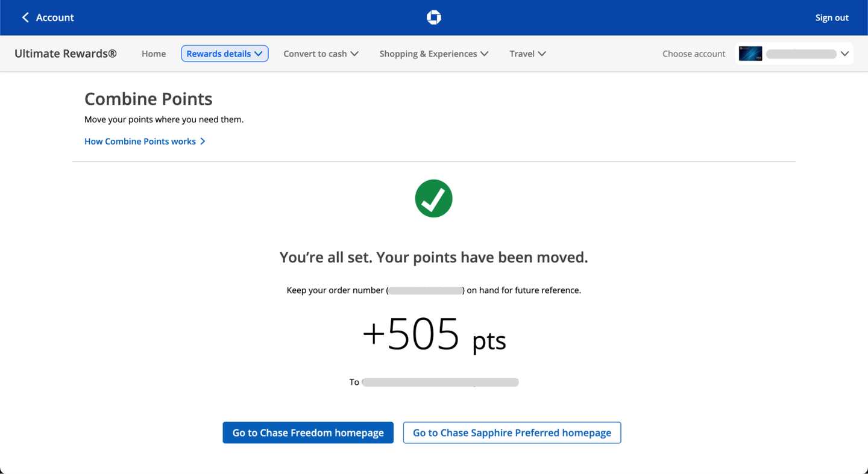
Task: Open the Convert to cash menu
Action: click(x=315, y=54)
